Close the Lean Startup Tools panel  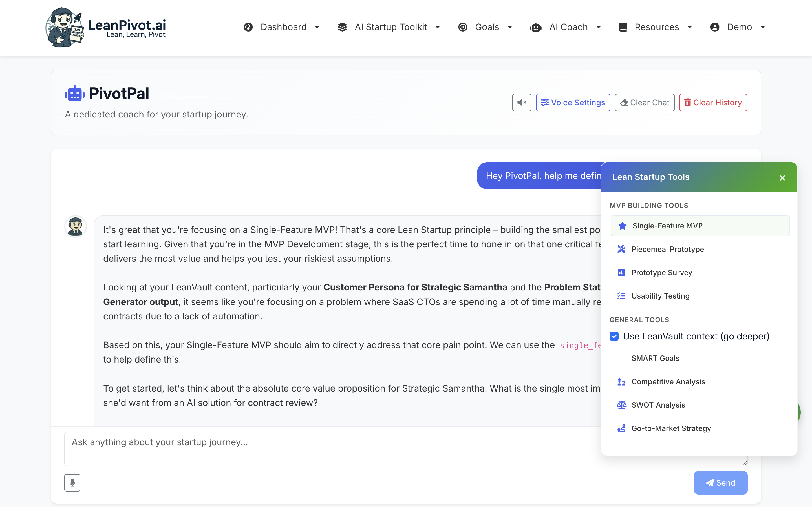[x=782, y=178]
